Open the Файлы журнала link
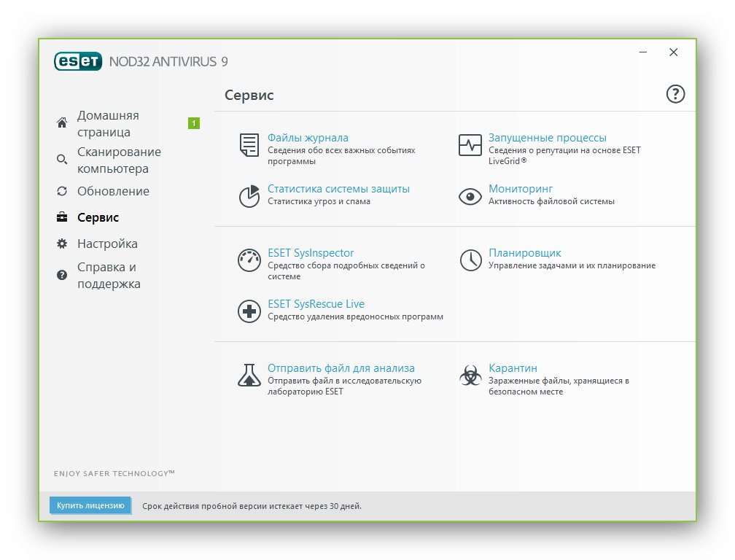The image size is (735, 560). click(308, 138)
